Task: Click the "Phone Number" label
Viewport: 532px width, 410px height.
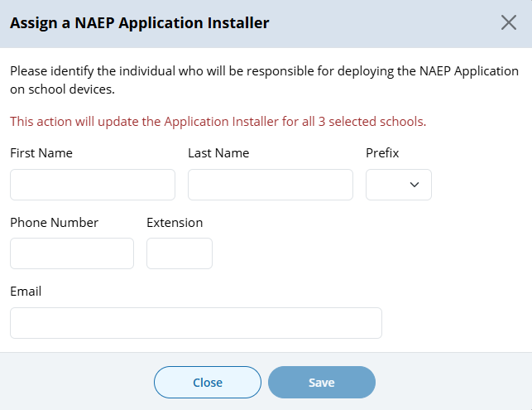Action: click(55, 223)
